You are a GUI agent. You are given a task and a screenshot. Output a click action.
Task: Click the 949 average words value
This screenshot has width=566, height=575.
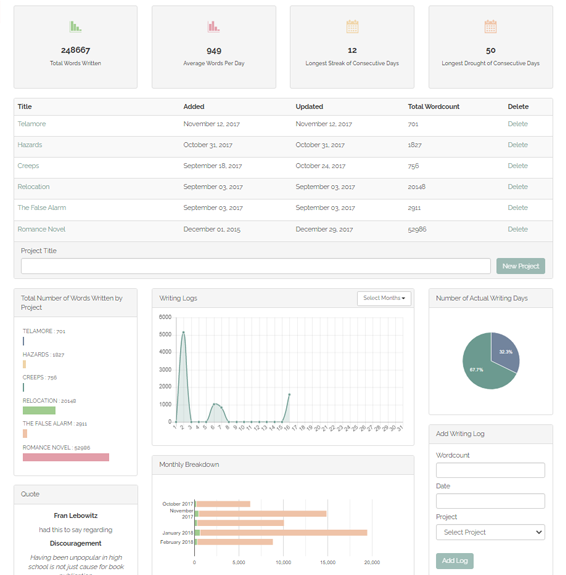pos(213,51)
